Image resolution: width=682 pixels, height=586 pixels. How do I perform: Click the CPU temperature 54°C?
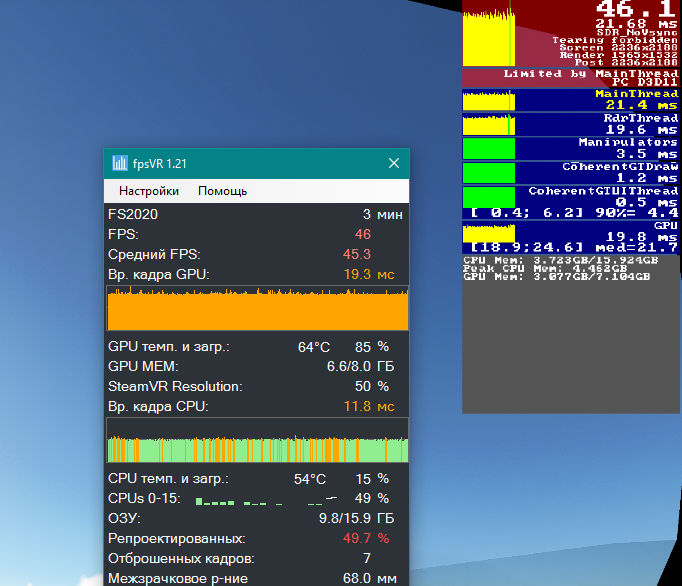point(310,479)
